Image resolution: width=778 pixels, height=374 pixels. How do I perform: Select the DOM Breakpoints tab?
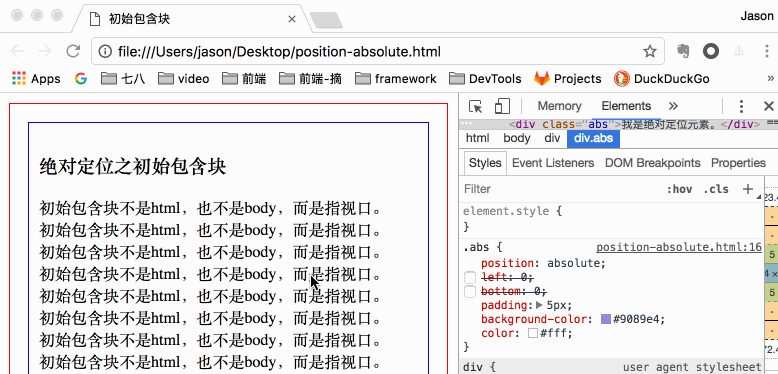pos(652,163)
